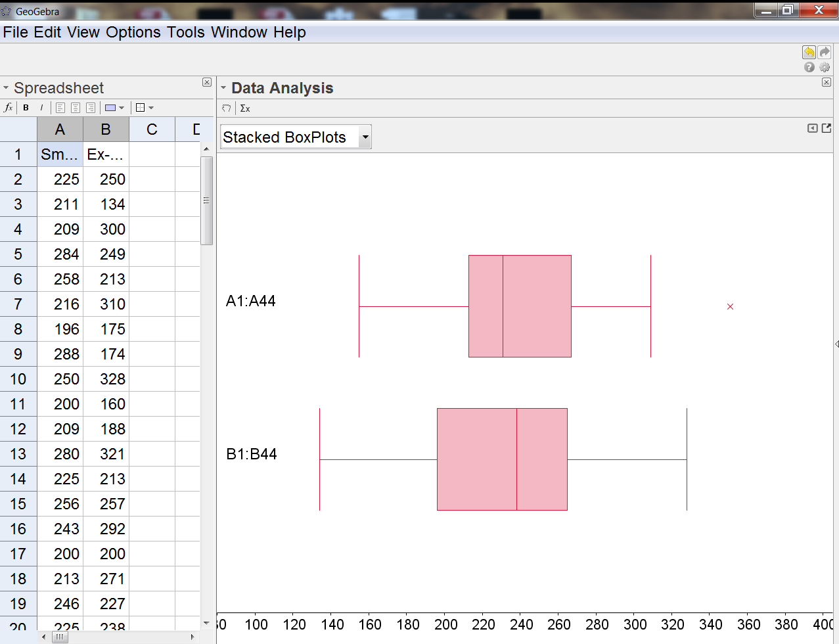
Task: Open the cell background color swatch
Action: click(x=111, y=108)
